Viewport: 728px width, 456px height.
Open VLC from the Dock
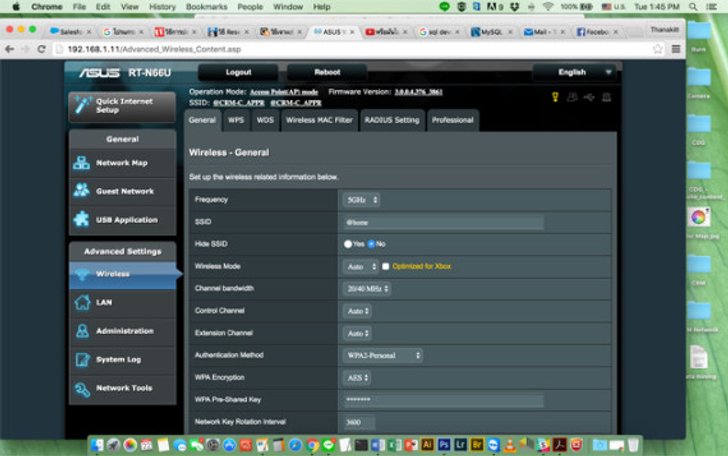[510, 445]
